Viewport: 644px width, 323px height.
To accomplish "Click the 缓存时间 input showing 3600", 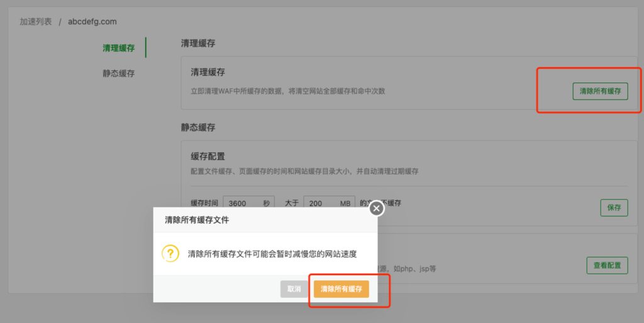I will (x=248, y=203).
